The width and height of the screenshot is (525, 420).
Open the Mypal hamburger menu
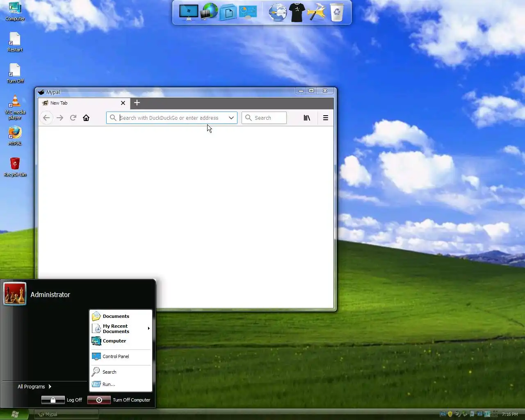tap(326, 118)
